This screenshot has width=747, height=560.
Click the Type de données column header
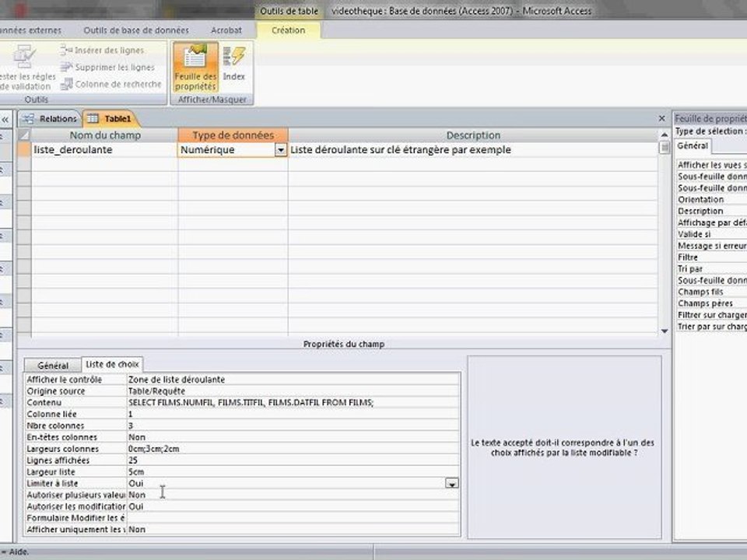[x=233, y=135]
